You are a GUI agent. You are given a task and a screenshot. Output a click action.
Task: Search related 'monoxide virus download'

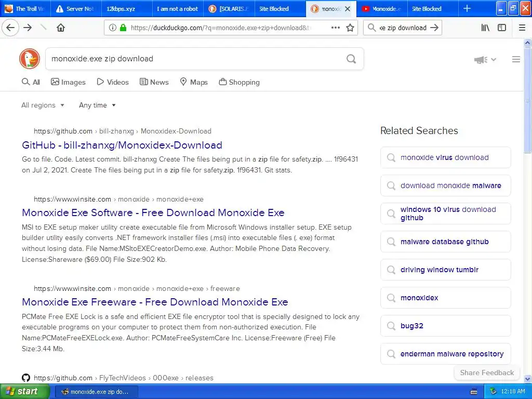pyautogui.click(x=445, y=157)
